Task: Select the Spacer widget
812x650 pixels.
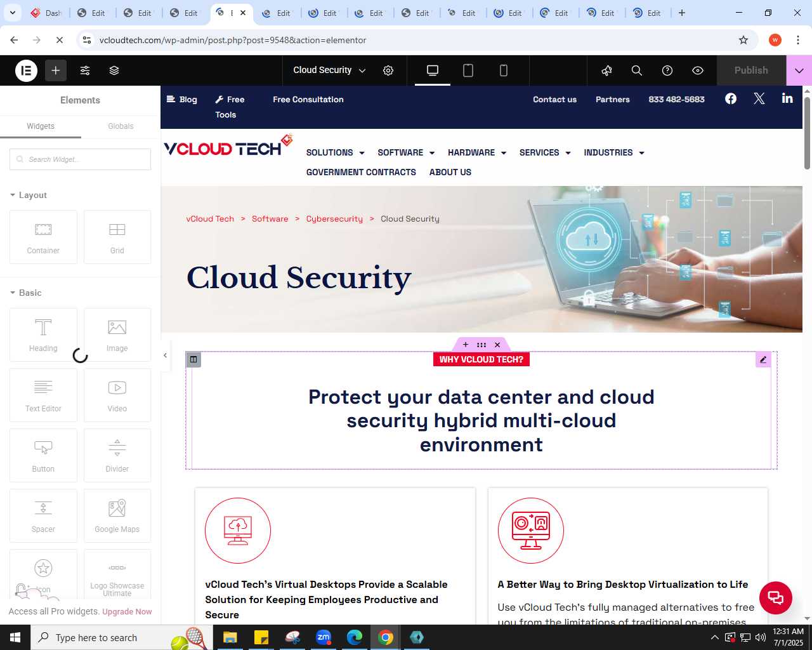Action: tap(43, 515)
